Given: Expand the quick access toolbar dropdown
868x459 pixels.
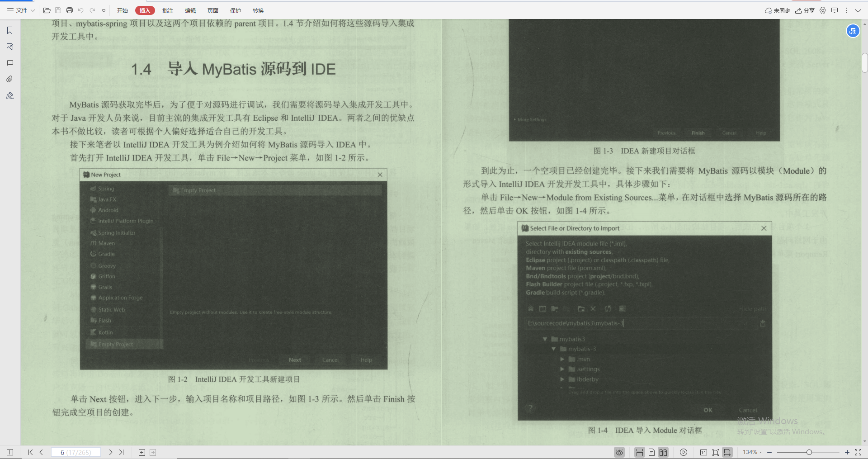Looking at the screenshot, I should click(x=104, y=10).
